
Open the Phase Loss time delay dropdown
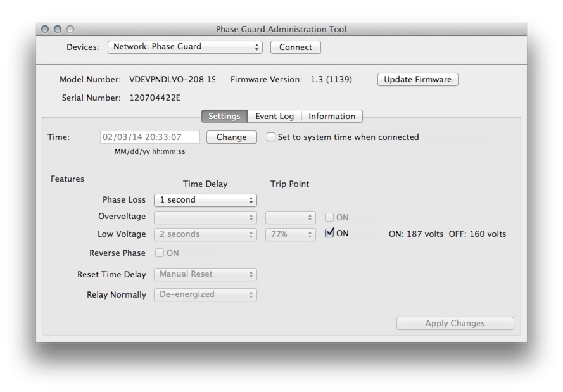pyautogui.click(x=205, y=200)
